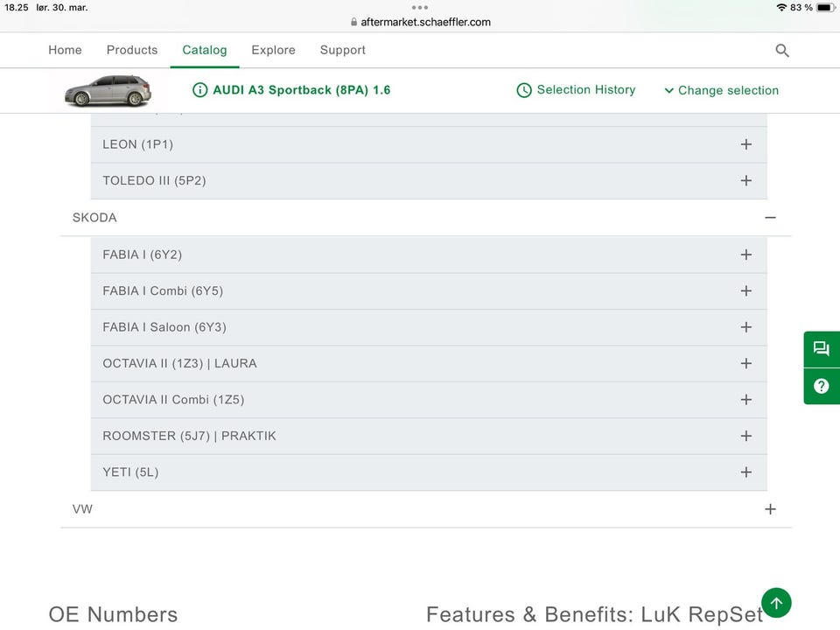The height and width of the screenshot is (630, 840).
Task: Expand OCTAVIA II Combi (1Z5) plus icon
Action: click(x=745, y=400)
